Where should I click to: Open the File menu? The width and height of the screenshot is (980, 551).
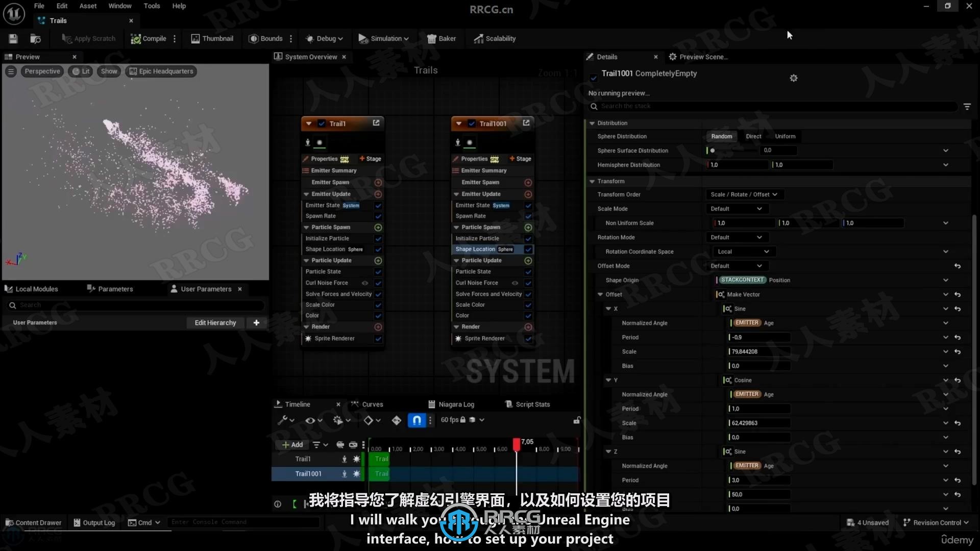(x=39, y=6)
